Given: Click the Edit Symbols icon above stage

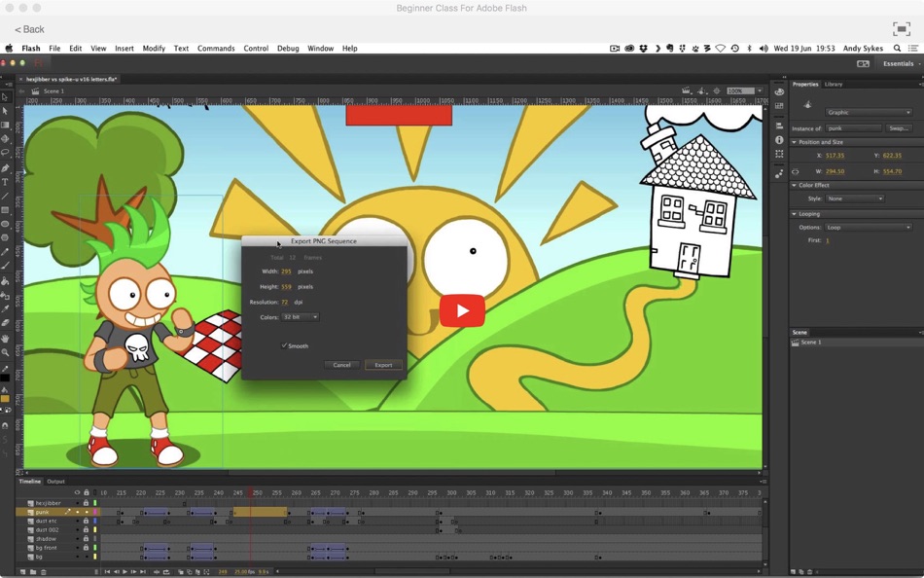Looking at the screenshot, I should [701, 90].
